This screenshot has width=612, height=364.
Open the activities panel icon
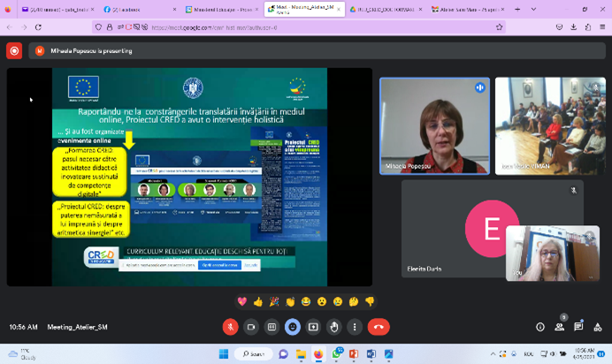click(x=598, y=327)
